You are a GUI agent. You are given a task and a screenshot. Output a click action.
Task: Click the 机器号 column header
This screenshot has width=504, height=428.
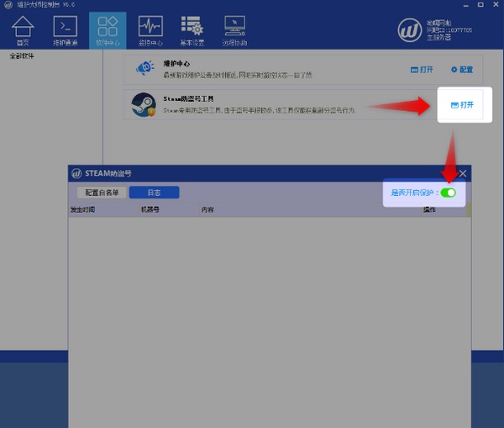150,209
